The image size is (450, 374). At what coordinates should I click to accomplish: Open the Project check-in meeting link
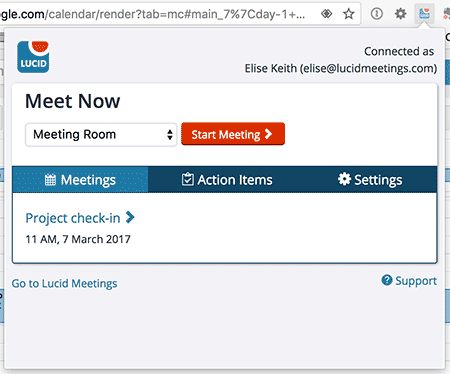73,218
